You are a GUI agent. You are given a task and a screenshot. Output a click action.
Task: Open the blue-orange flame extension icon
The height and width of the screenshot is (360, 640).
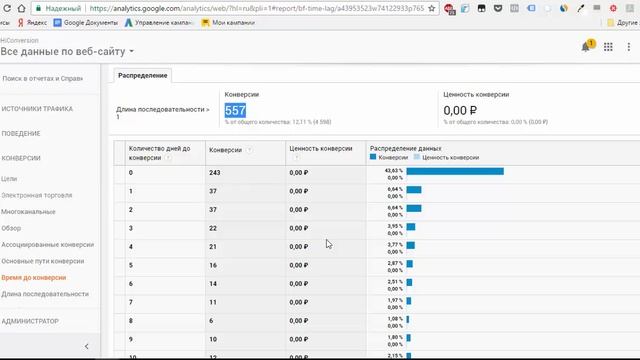coord(564,8)
